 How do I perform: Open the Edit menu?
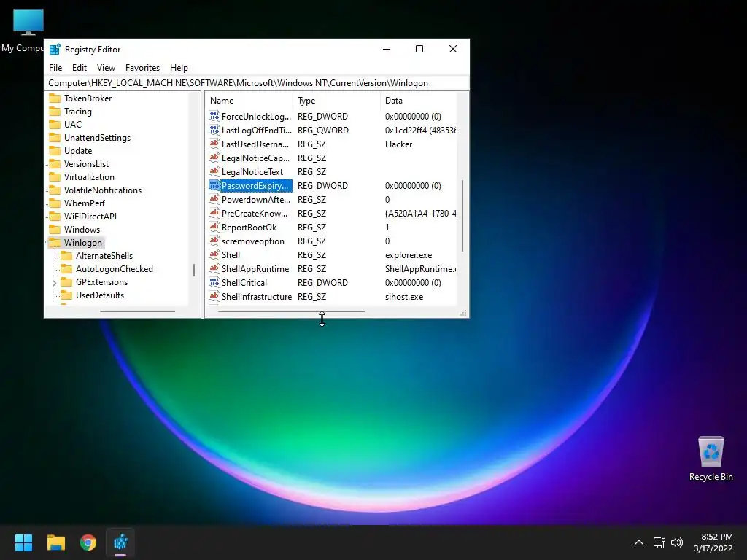[x=79, y=68]
